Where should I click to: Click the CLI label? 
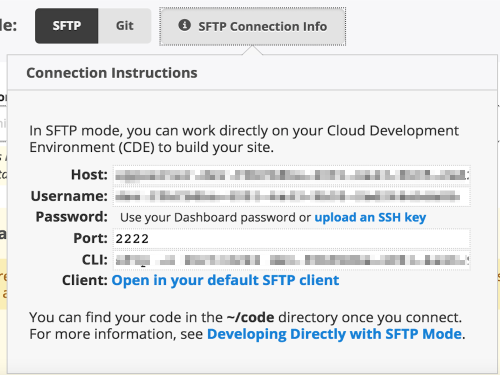[95, 260]
